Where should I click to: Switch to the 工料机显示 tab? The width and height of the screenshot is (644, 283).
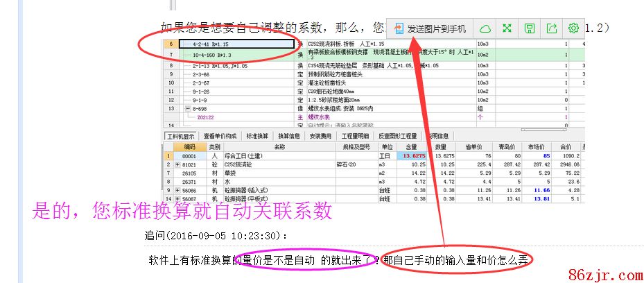tap(181, 136)
